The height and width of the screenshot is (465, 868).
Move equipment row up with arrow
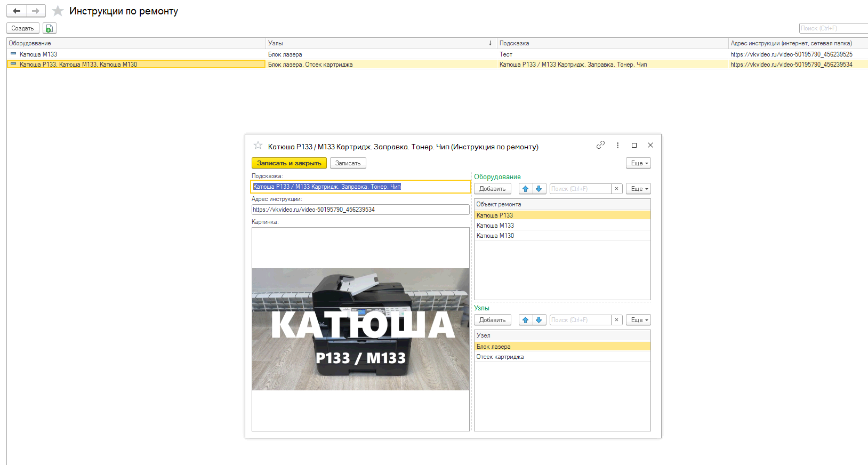click(526, 189)
